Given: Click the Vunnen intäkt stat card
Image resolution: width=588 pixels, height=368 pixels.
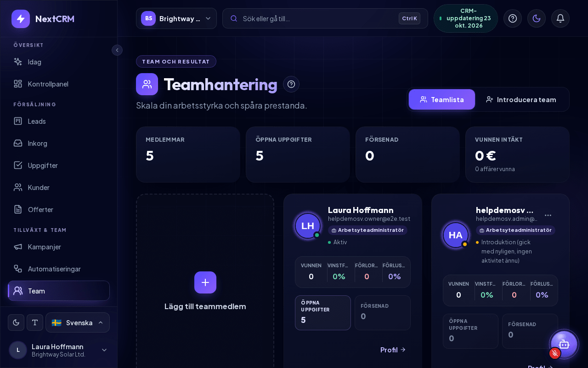Looking at the screenshot, I should 517,155.
